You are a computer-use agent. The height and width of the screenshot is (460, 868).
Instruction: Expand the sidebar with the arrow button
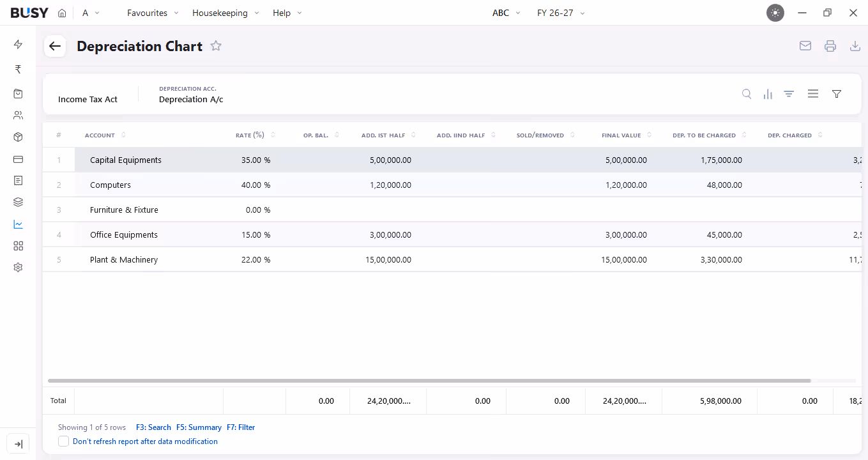[x=18, y=444]
